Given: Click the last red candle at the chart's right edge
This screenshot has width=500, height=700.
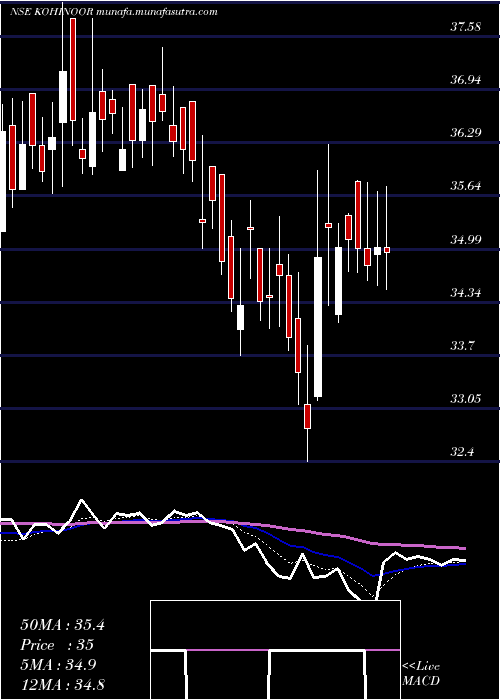Looking at the screenshot, I should point(387,250).
